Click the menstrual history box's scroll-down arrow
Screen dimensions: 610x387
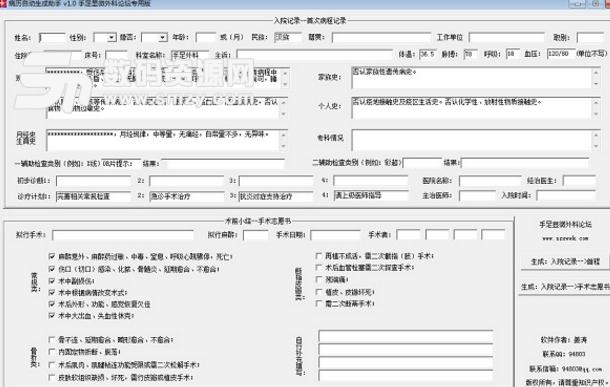(283, 146)
